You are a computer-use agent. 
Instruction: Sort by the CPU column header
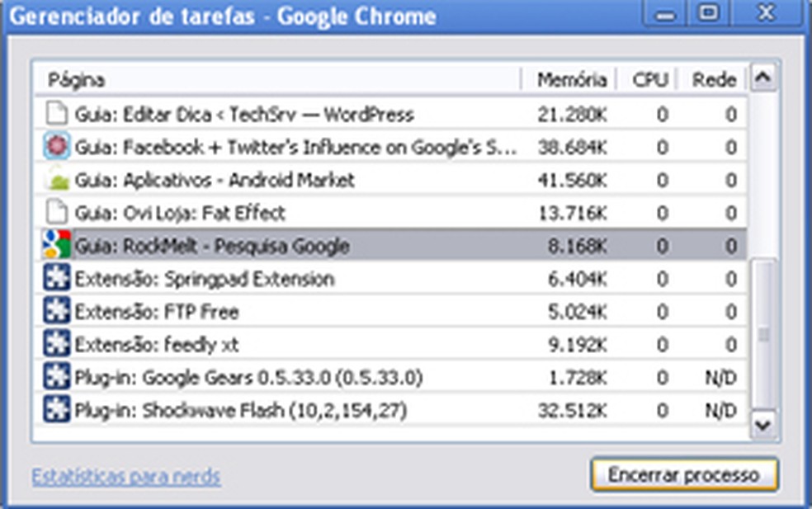[649, 80]
